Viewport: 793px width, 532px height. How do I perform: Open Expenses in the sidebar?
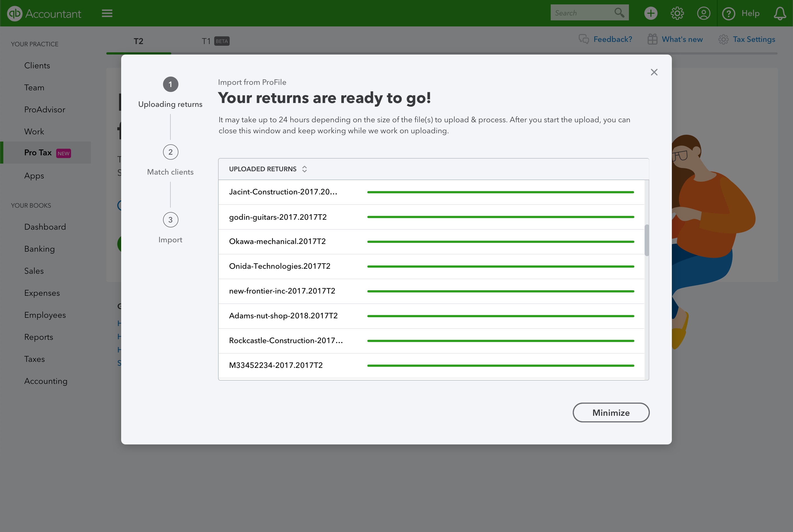(42, 293)
